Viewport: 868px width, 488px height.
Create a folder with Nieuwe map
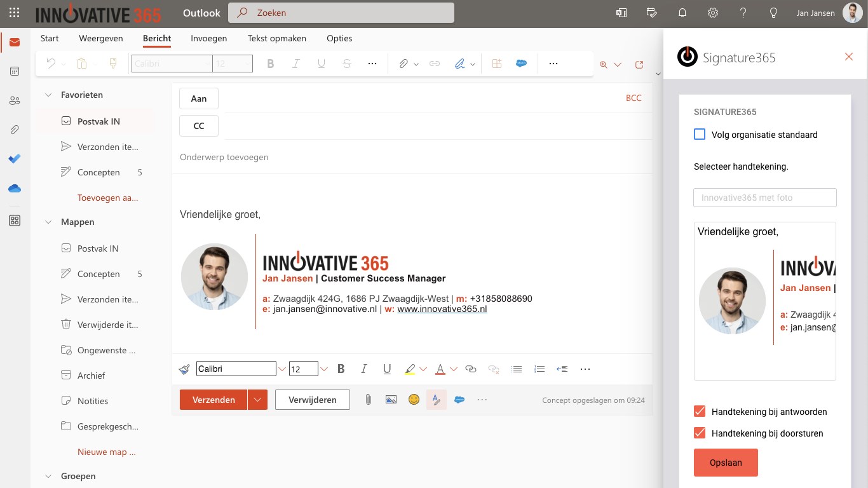pyautogui.click(x=106, y=452)
